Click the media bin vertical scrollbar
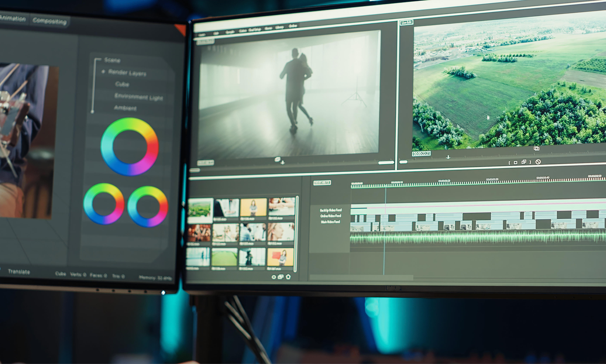The width and height of the screenshot is (606, 364). pyautogui.click(x=296, y=234)
